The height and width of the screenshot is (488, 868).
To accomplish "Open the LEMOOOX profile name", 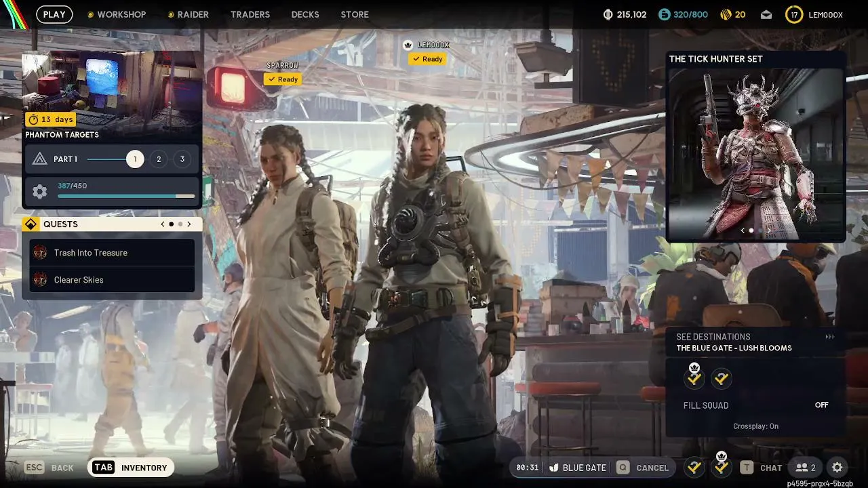I will 826,14.
